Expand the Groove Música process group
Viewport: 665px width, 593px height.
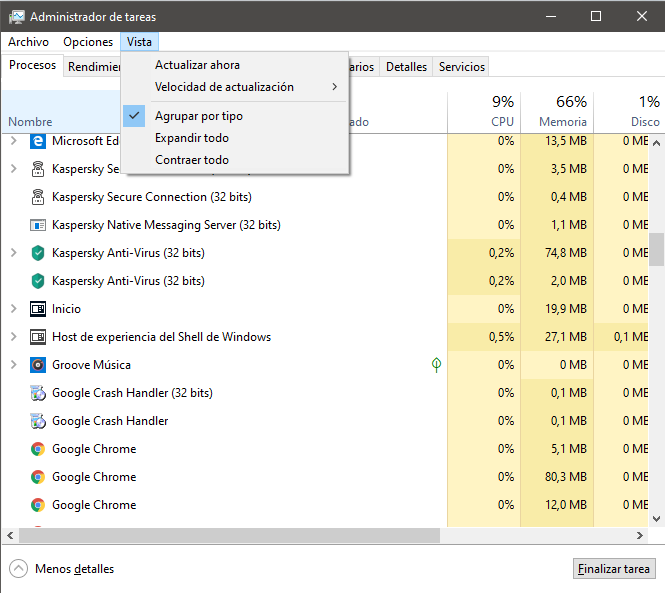tap(13, 365)
